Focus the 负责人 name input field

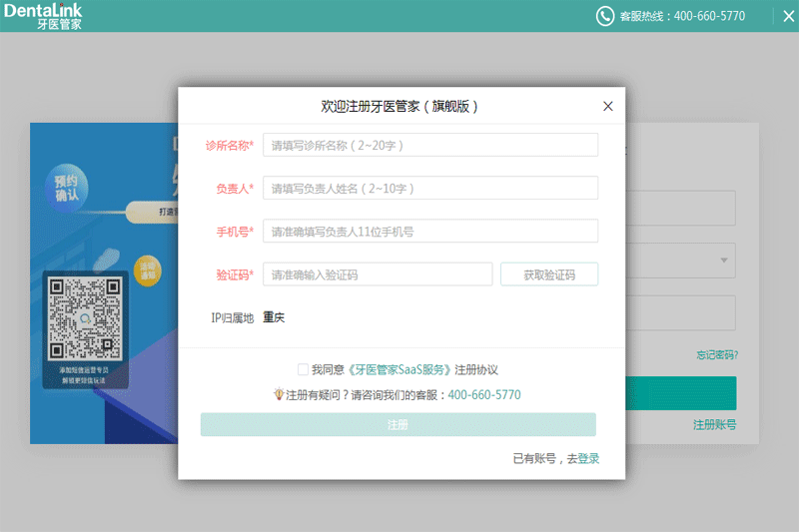tap(429, 189)
